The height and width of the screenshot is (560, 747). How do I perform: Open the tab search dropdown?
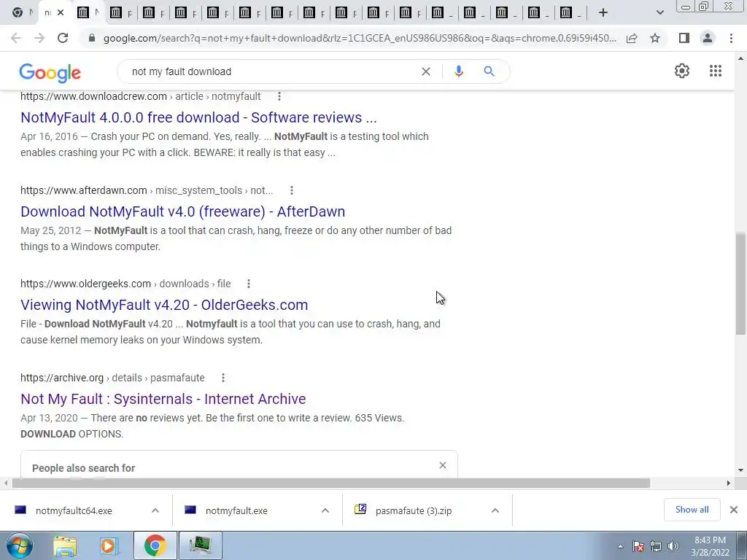[x=659, y=12]
